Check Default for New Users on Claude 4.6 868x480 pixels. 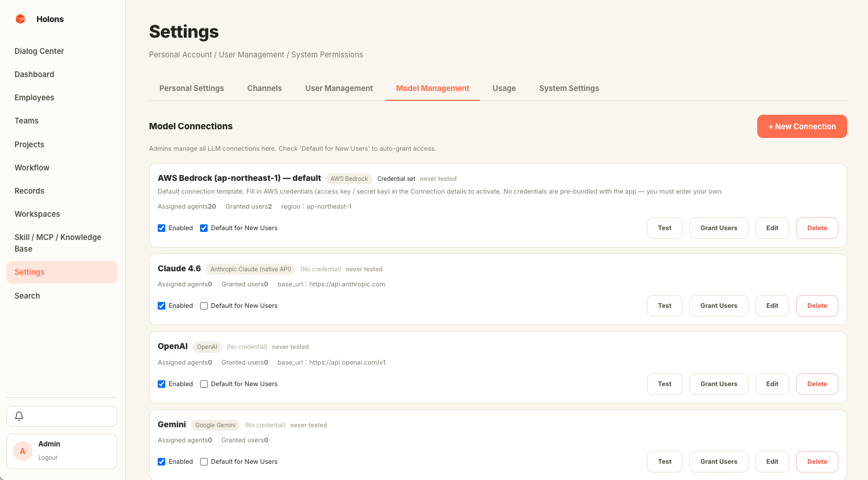(204, 306)
